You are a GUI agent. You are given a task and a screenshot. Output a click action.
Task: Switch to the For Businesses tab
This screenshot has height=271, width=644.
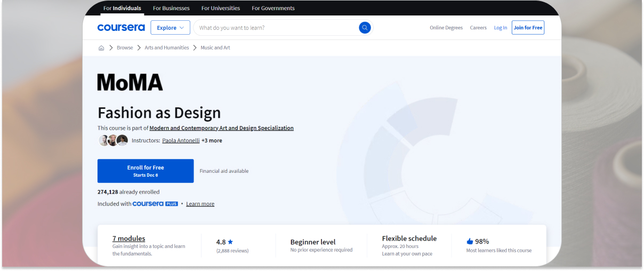(171, 8)
